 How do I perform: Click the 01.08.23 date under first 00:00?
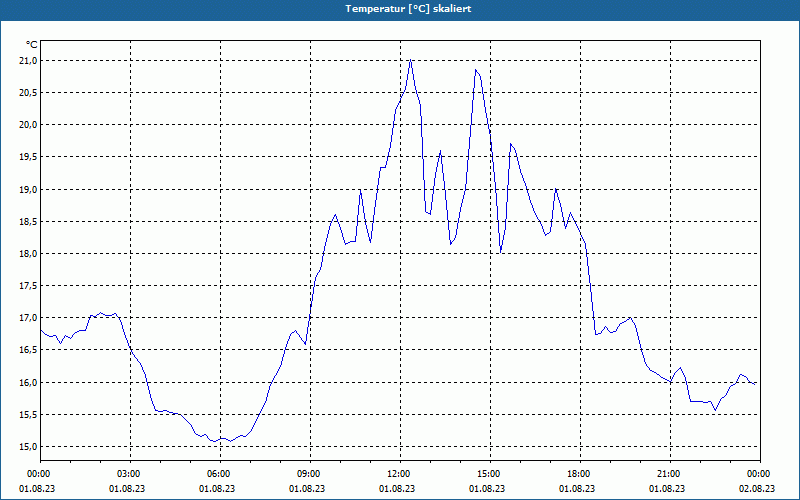tap(37, 488)
